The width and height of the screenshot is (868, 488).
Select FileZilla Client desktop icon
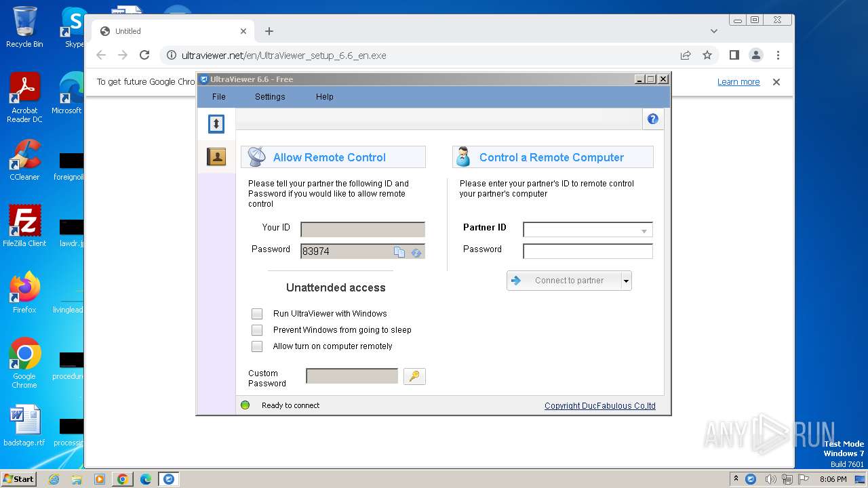pyautogui.click(x=24, y=226)
